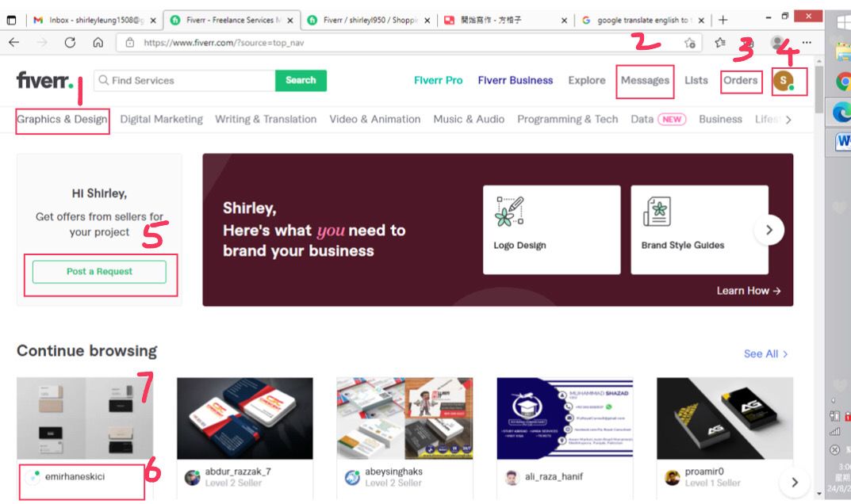Click ali_raza_hanif seller avatar
Image resolution: width=851 pixels, height=504 pixels.
(512, 477)
